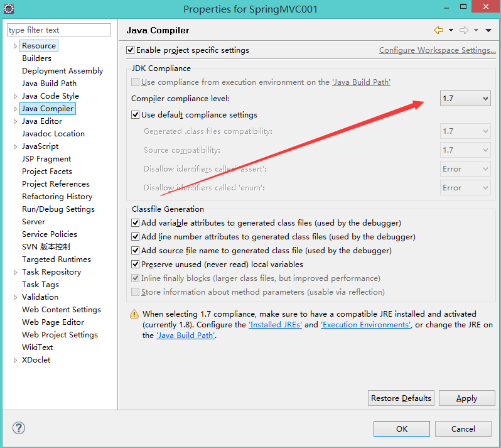Open Project References page

pos(56,184)
